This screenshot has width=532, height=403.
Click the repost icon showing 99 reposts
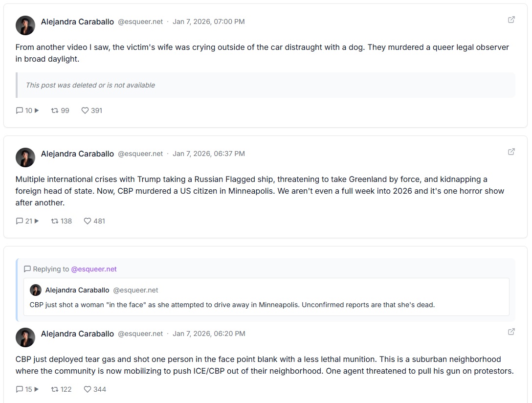point(54,111)
